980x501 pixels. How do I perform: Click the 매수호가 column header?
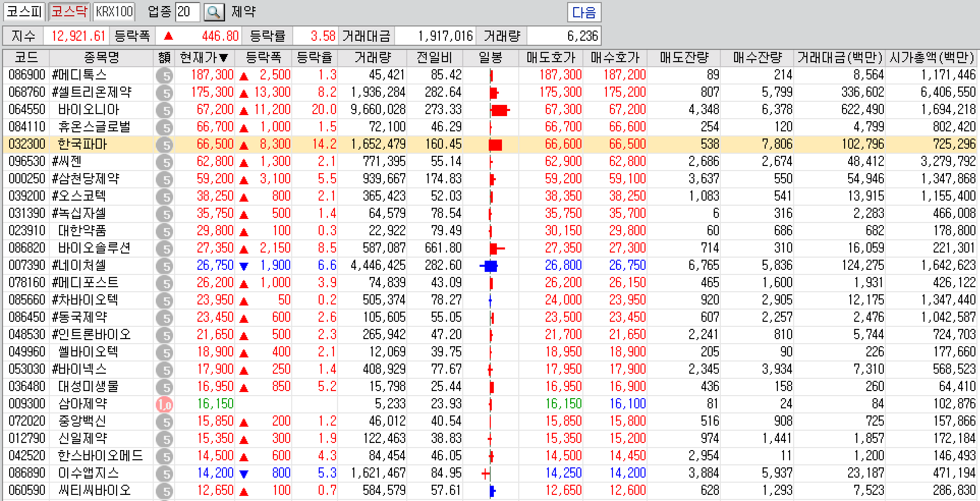(615, 58)
